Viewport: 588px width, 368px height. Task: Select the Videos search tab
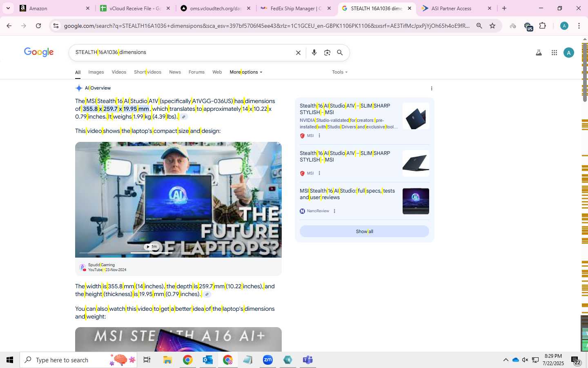[x=119, y=72]
